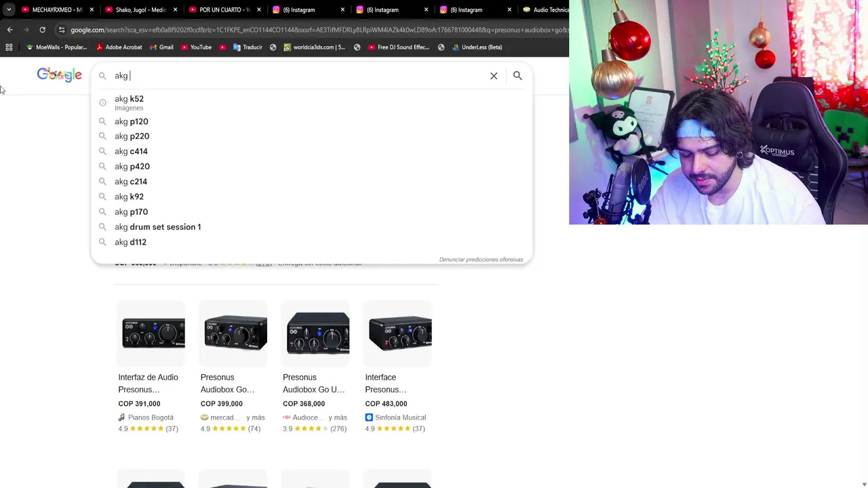Select suggestion akg k52
This screenshot has width=868, height=488.
click(311, 102)
